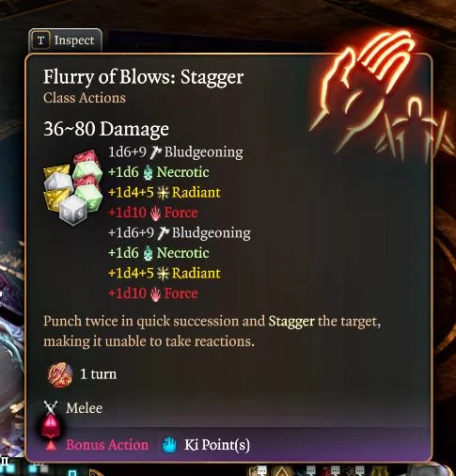
Task: Click the Flurry of Blows: Stagger title
Action: point(144,77)
